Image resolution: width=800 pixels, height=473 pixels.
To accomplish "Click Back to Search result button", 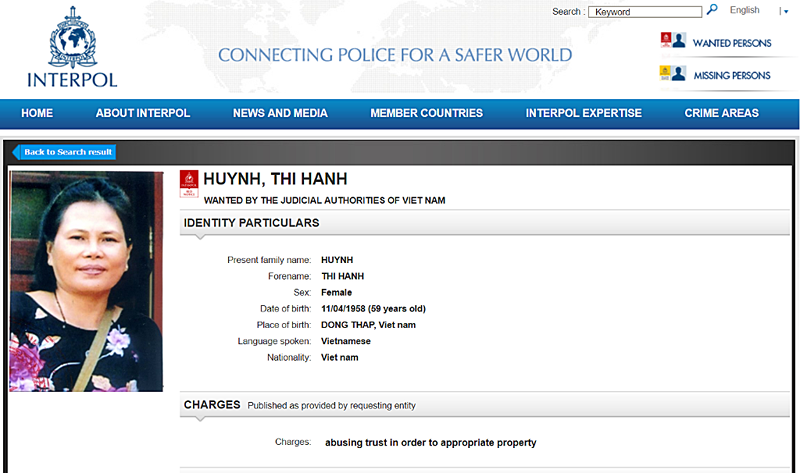I will [x=66, y=152].
